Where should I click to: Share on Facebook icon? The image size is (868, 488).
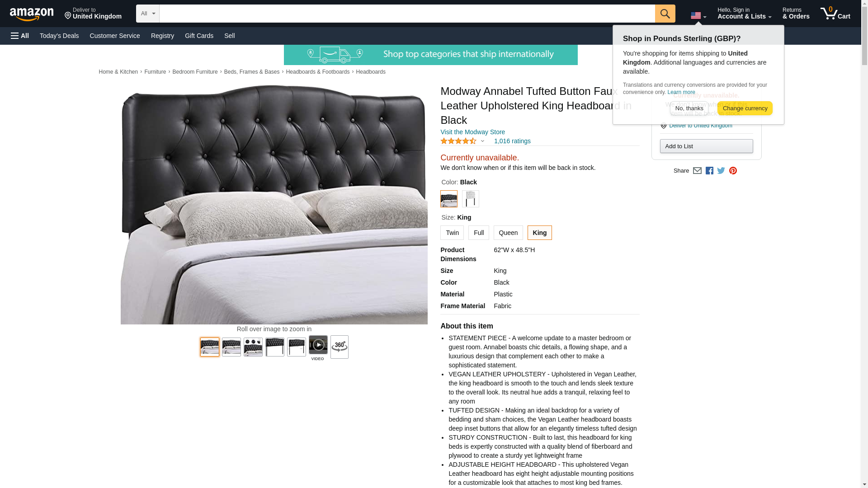point(709,171)
